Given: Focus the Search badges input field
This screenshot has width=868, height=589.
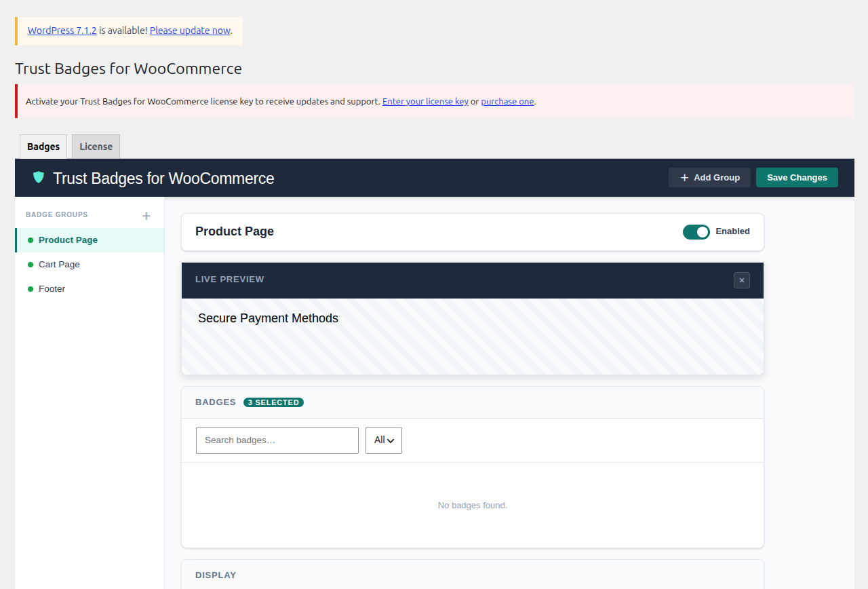Looking at the screenshot, I should pos(277,440).
